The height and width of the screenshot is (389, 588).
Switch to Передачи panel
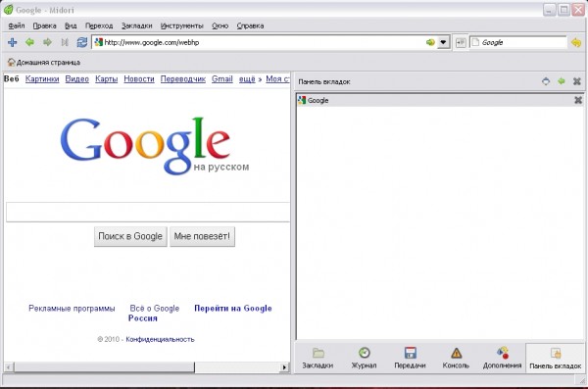point(410,358)
